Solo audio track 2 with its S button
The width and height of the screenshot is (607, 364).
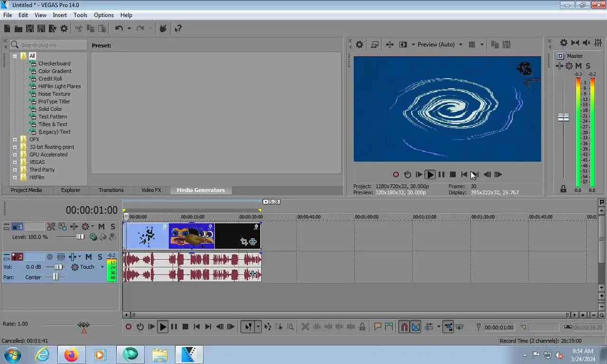click(x=100, y=257)
